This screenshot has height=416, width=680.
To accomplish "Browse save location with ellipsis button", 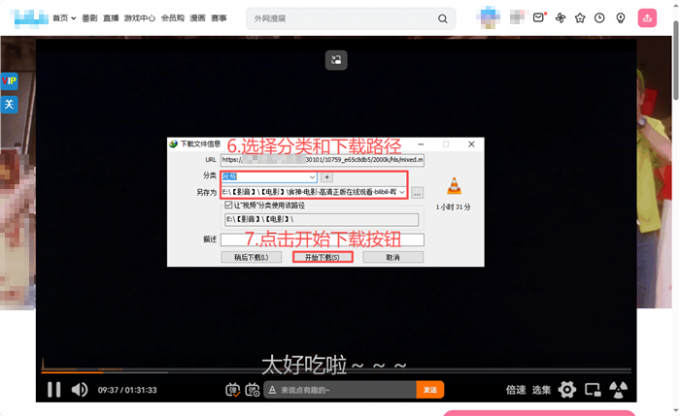I will 417,193.
